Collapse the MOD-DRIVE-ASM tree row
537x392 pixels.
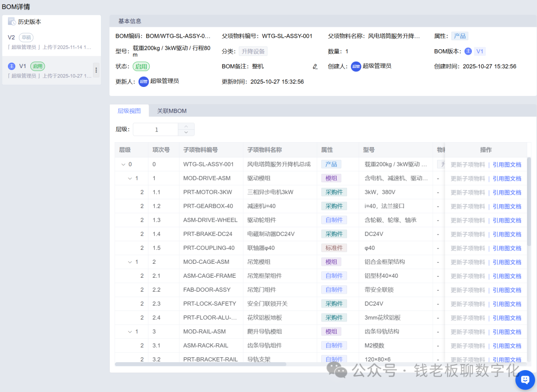130,178
